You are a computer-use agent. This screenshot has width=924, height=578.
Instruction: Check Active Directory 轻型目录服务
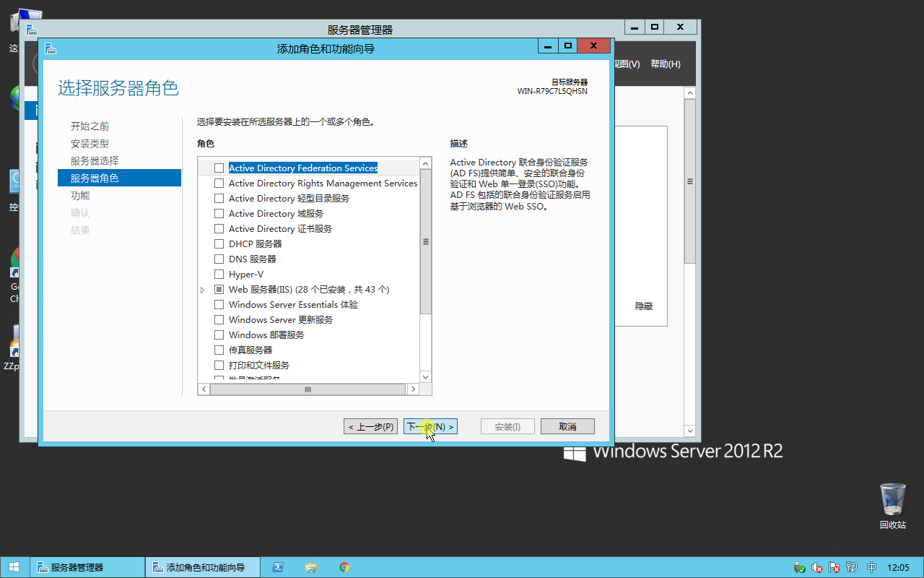[219, 198]
